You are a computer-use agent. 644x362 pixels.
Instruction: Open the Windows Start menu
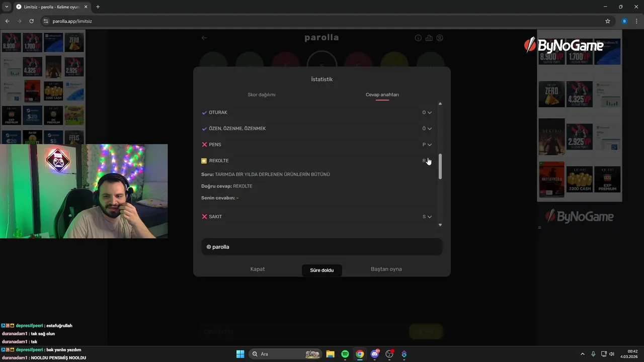click(240, 354)
